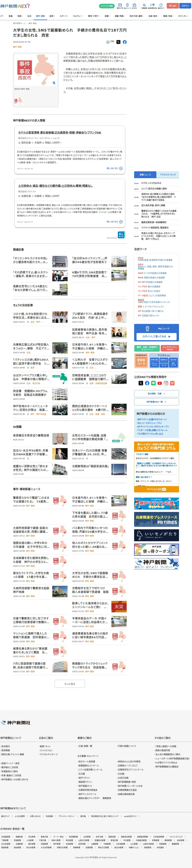Viewport: 192px width, 868px height.
Task: Expand the 地方行政・選挙 navigation dropdown
Action: click(137, 16)
